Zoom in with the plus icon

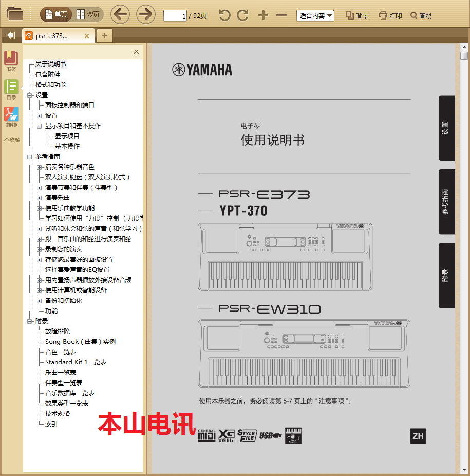(x=263, y=15)
